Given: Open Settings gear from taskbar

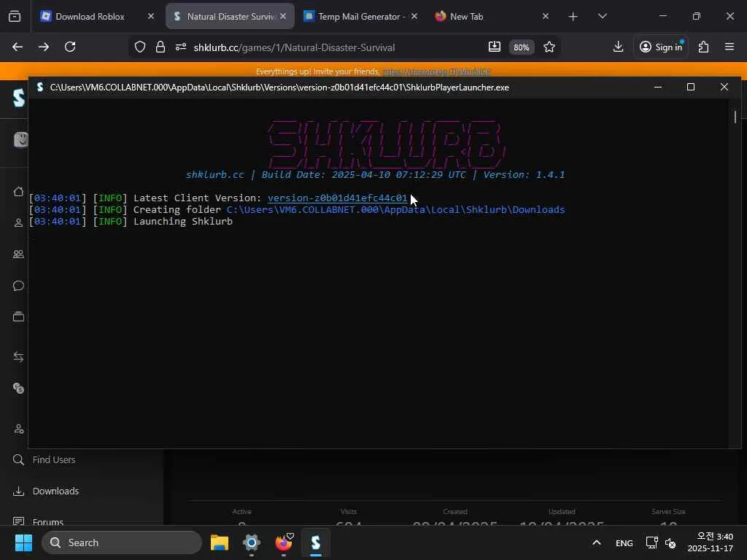Looking at the screenshot, I should pyautogui.click(x=252, y=542).
